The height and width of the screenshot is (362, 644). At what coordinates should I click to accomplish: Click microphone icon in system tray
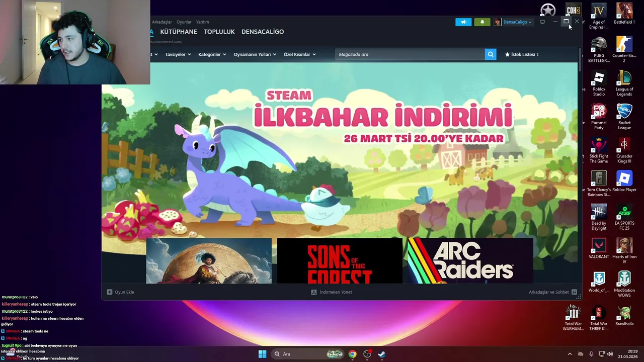(591, 354)
